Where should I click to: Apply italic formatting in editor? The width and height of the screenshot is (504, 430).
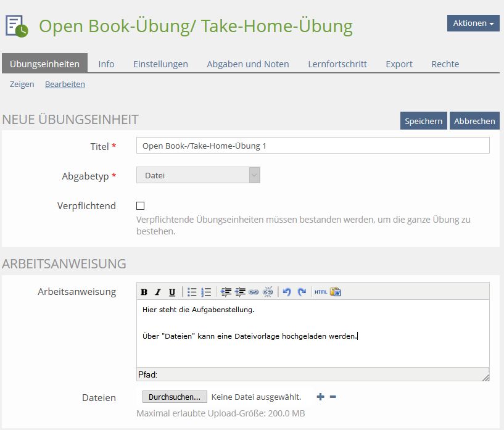click(158, 292)
